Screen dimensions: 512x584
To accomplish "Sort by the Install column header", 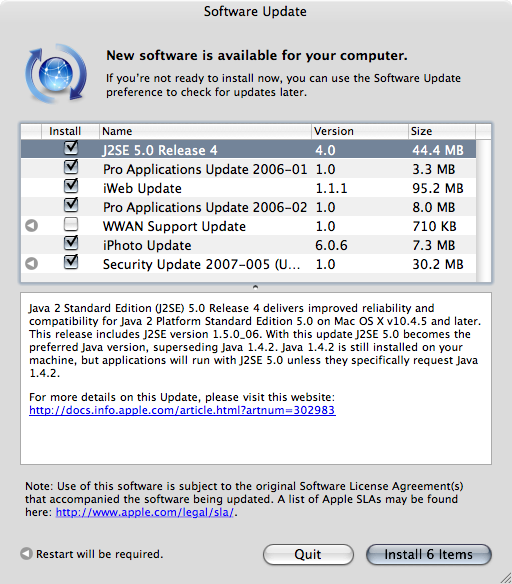I will 70,131.
